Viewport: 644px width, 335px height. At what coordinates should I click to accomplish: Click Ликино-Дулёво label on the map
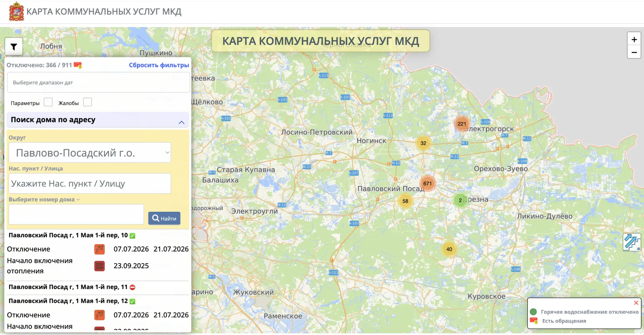point(545,216)
